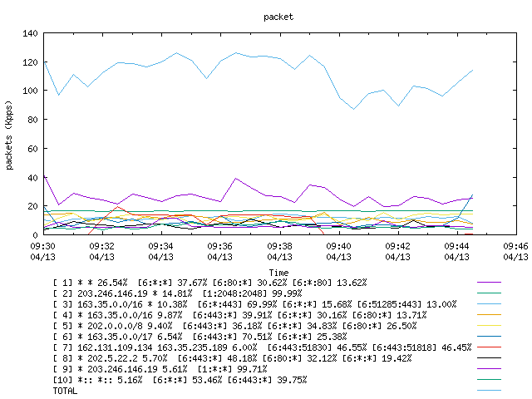Click "[1:2048:2048] 99.99%" in legend row 2

(253, 293)
